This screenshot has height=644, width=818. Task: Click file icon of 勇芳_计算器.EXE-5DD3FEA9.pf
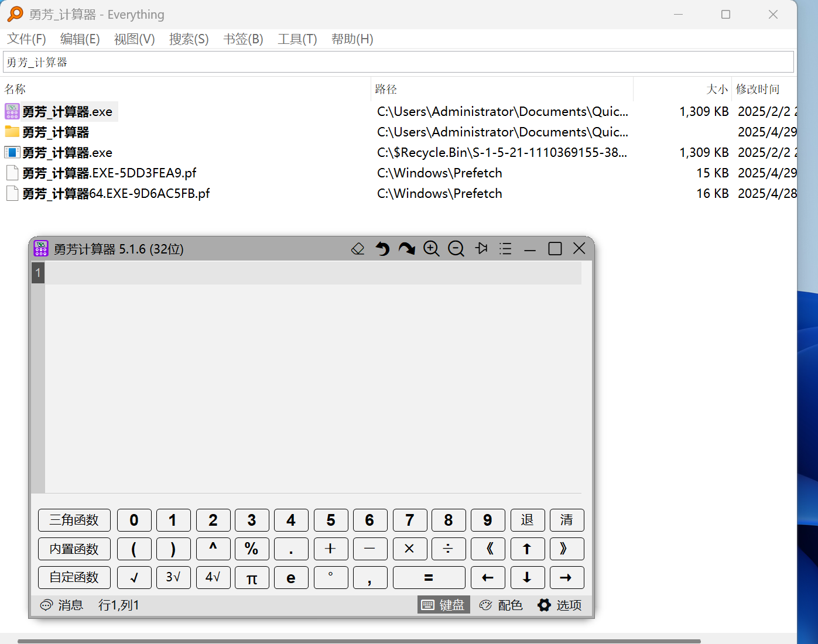pos(12,173)
